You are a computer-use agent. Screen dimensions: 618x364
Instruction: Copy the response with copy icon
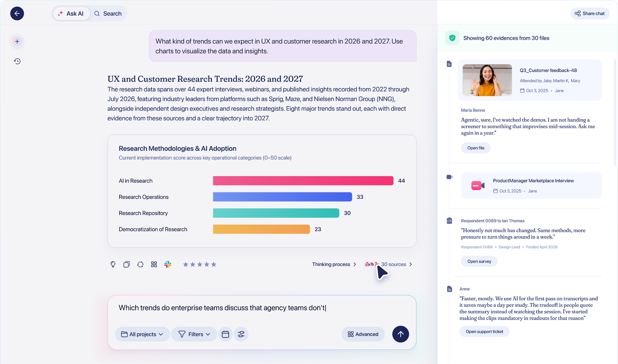coord(127,264)
